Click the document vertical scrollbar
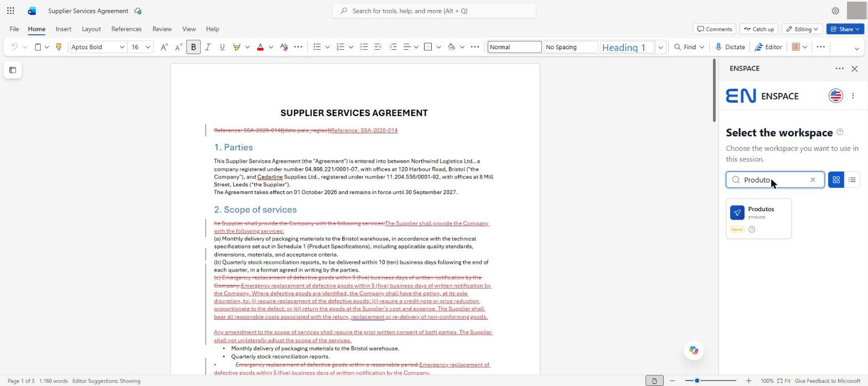 pos(714,91)
